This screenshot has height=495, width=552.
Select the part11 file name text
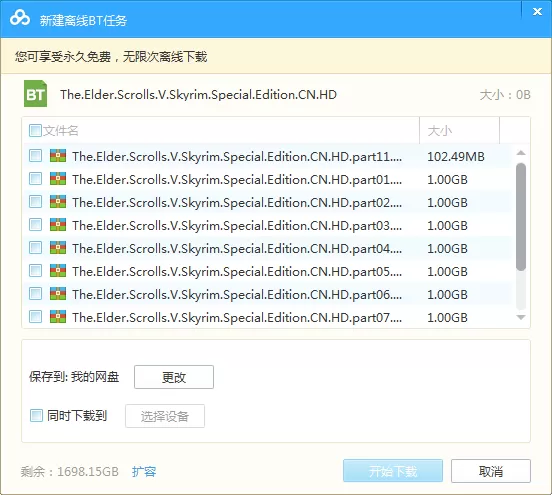237,156
